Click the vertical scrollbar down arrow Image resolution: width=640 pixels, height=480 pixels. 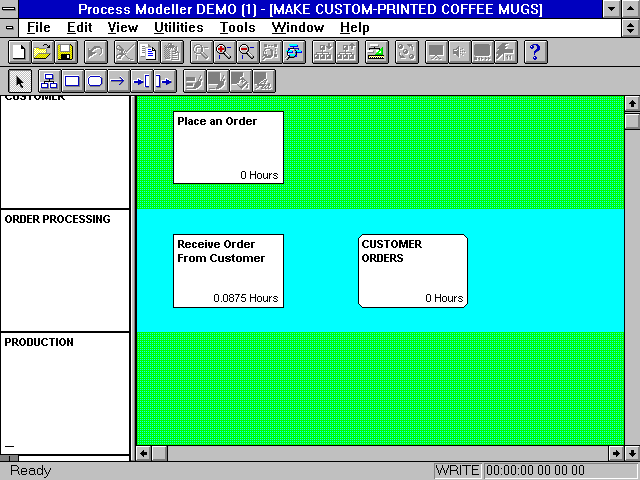coord(631,437)
